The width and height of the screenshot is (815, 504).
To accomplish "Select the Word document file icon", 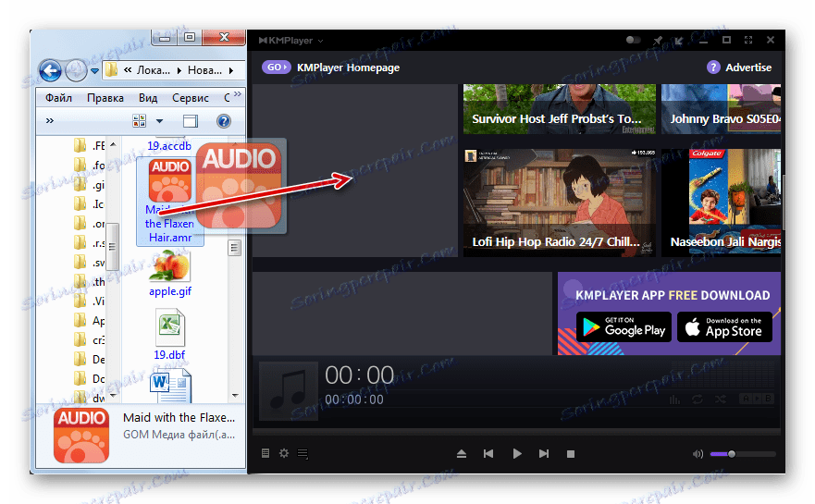I will 170,386.
